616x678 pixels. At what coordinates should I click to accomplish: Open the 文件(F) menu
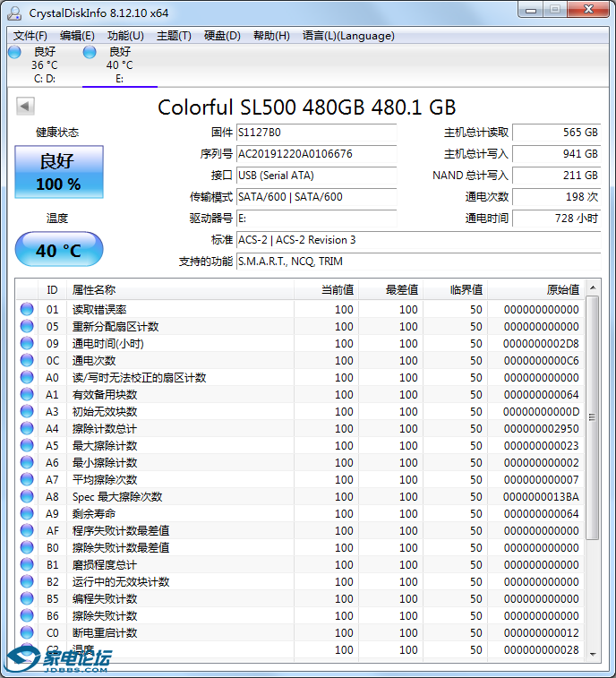click(30, 36)
